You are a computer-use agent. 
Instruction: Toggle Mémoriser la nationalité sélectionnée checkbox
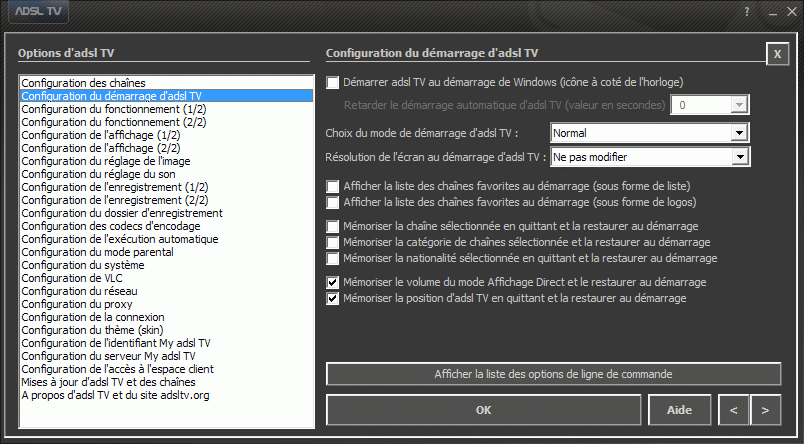[x=332, y=258]
